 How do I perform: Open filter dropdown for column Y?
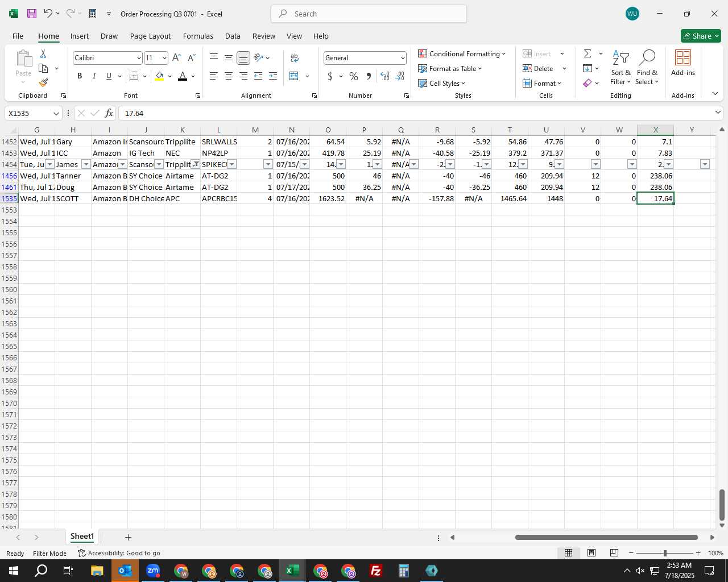pos(705,164)
